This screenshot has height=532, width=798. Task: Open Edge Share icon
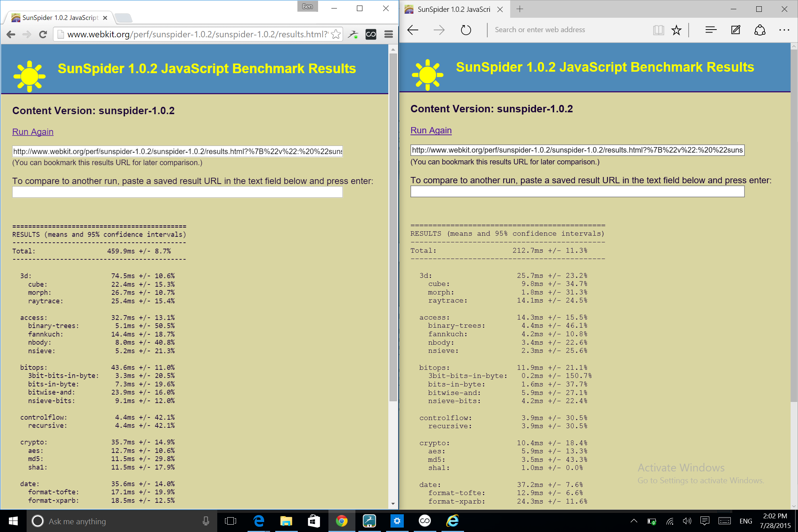[x=760, y=30]
